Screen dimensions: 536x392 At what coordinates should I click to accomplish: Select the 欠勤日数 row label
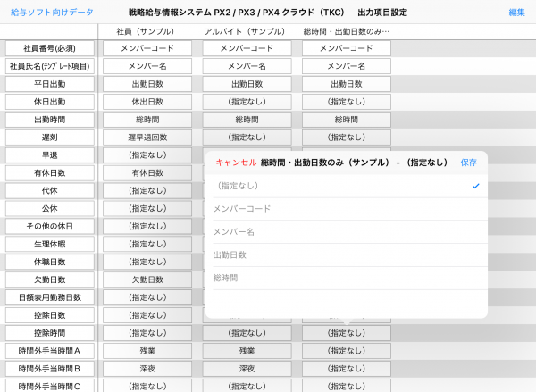click(x=49, y=279)
